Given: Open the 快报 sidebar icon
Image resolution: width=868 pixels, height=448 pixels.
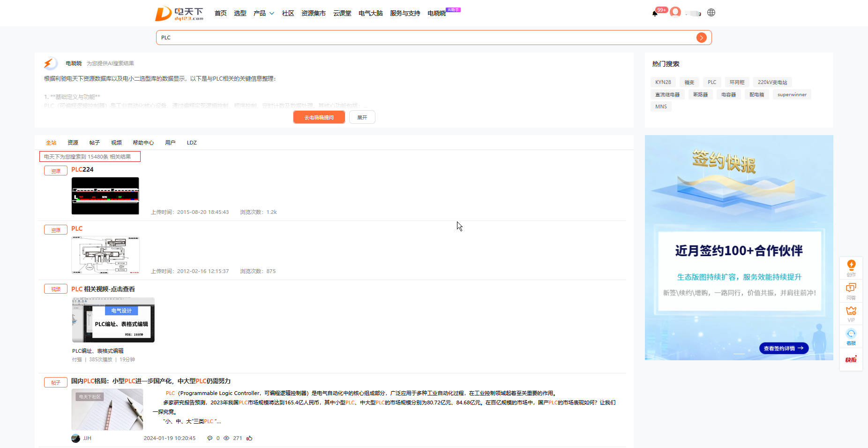Looking at the screenshot, I should (x=851, y=359).
